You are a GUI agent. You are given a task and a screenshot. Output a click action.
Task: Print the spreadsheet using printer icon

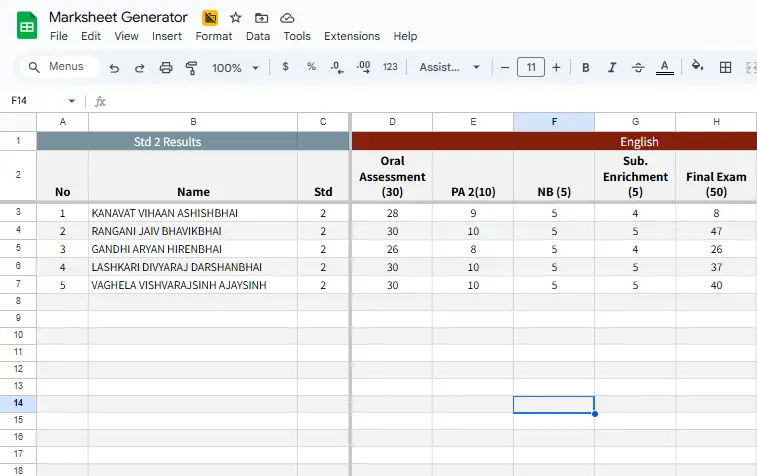(166, 68)
